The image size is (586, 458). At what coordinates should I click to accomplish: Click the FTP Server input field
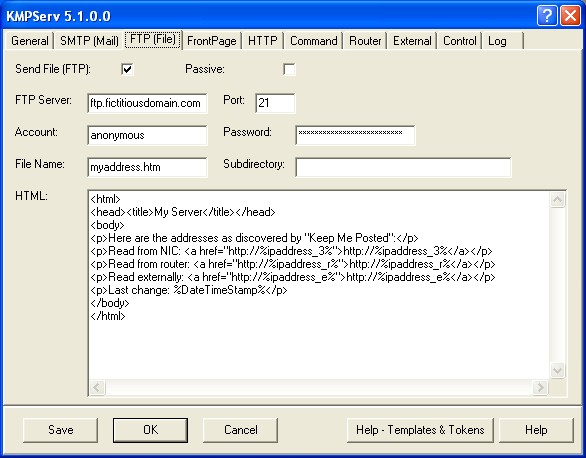point(147,103)
